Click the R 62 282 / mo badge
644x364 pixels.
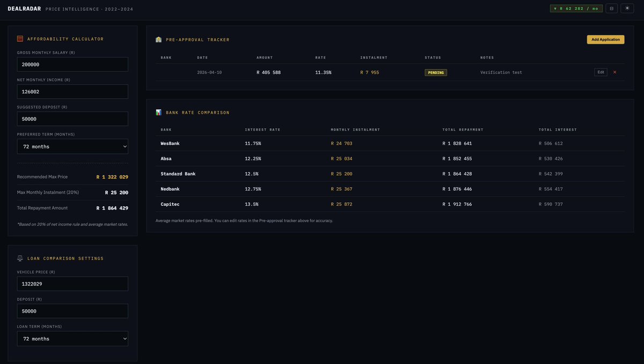[x=576, y=9]
